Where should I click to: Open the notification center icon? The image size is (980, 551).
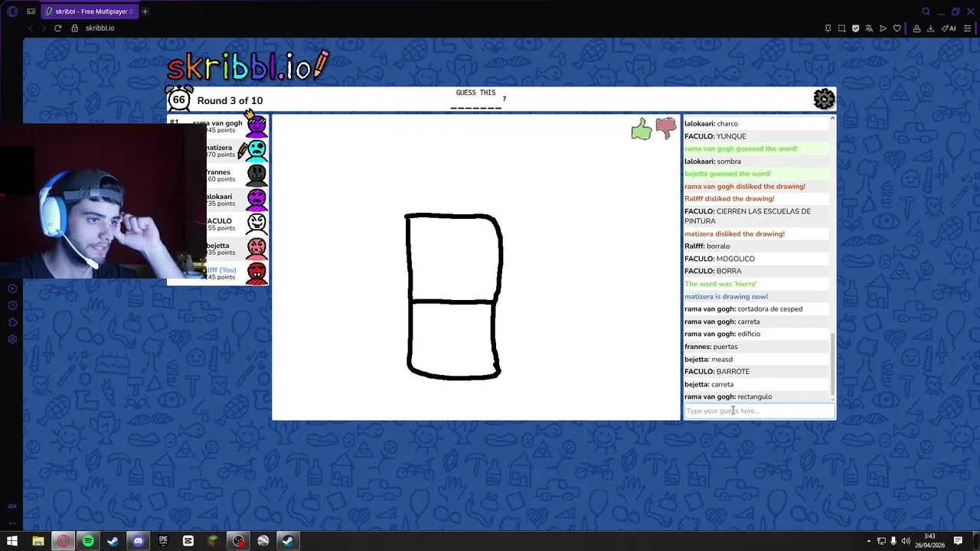point(958,541)
